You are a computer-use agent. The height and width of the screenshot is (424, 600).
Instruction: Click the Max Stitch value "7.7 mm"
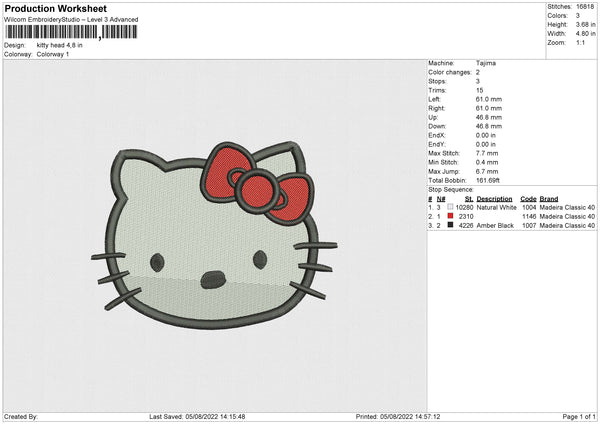point(487,153)
